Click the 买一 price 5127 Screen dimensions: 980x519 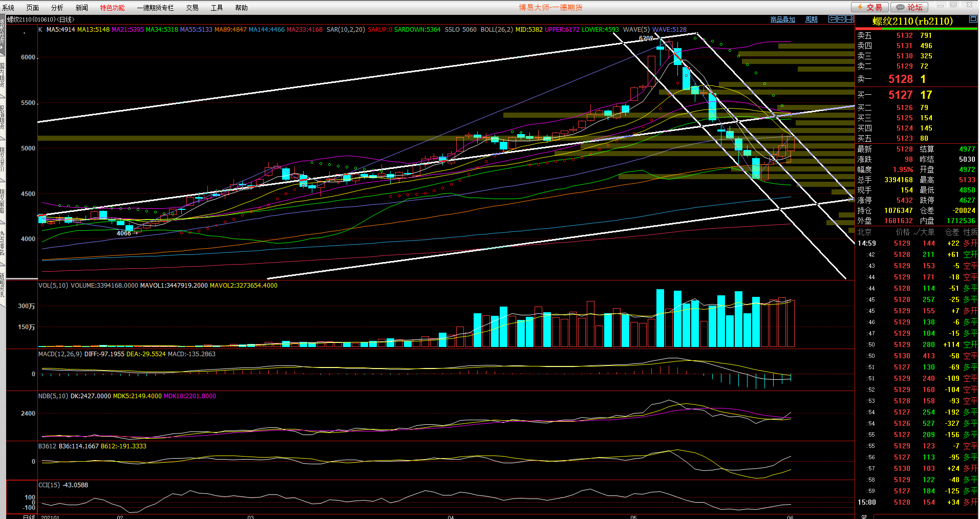pyautogui.click(x=900, y=95)
